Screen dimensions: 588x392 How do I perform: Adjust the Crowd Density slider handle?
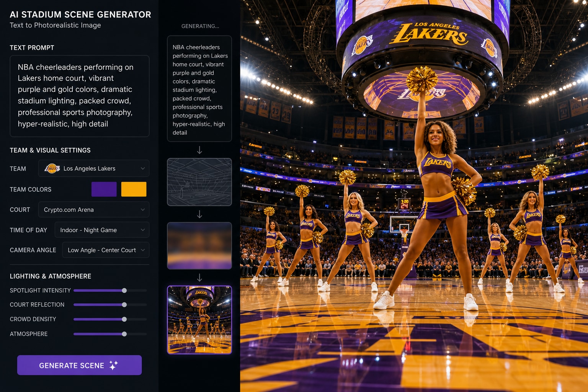coord(124,319)
